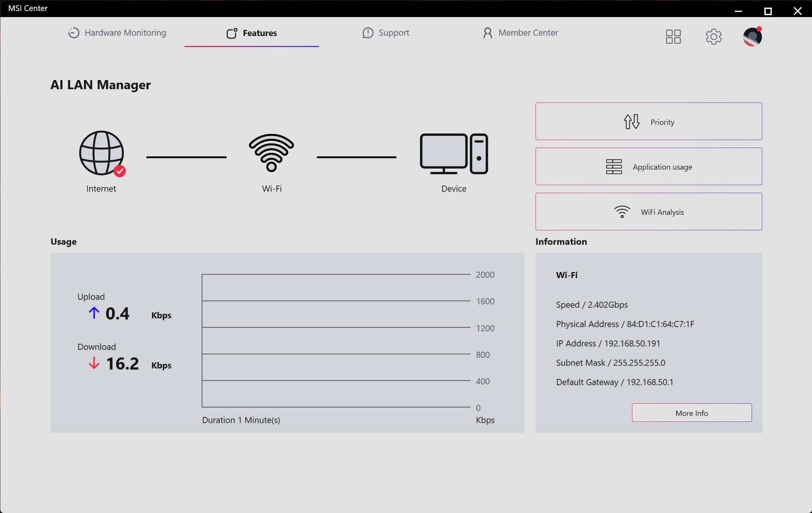Click the blue upload arrow icon

[94, 313]
